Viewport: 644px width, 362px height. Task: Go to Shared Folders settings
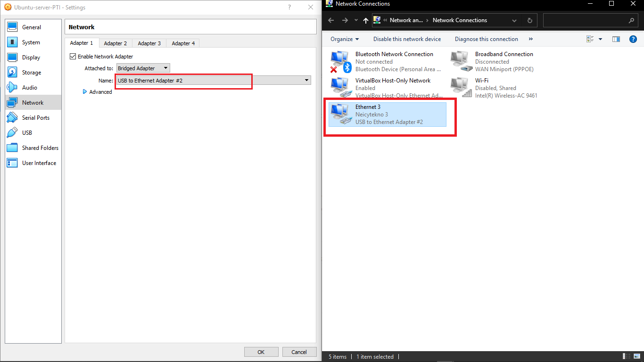coord(33,148)
